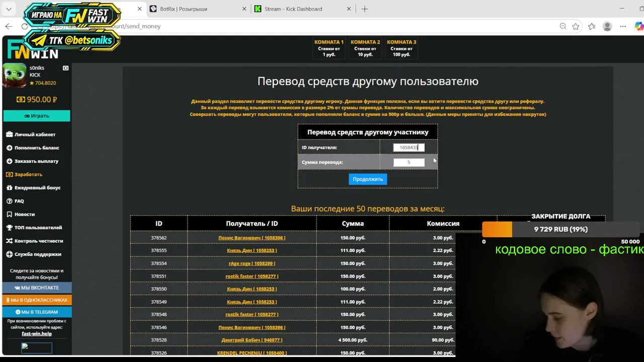644x362 pixels.
Task: Open rostik faster link in row 378551
Action: (x=252, y=276)
